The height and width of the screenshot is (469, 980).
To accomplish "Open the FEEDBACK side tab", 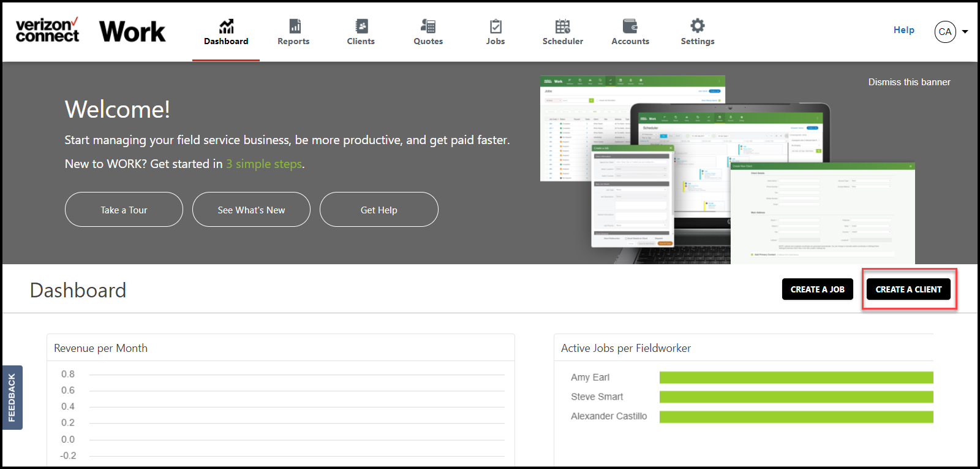I will [12, 397].
